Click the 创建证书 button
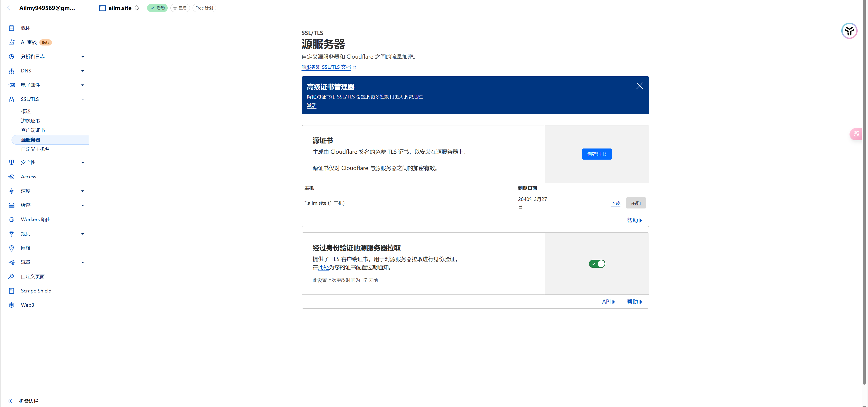The image size is (868, 407). tap(596, 154)
